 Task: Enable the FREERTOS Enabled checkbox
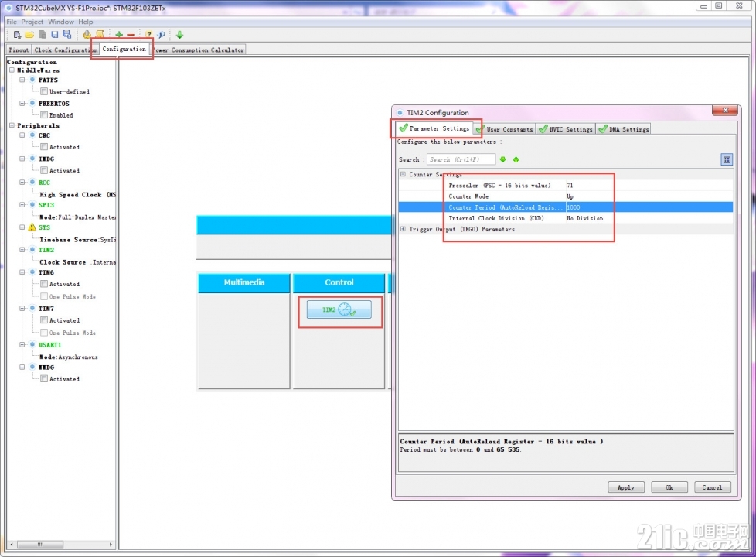click(x=44, y=114)
